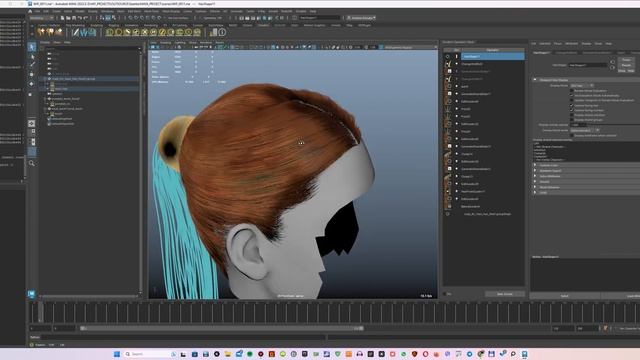Tick the second checkbox under Display Mode
640x360 pixels.
pos(572,96)
